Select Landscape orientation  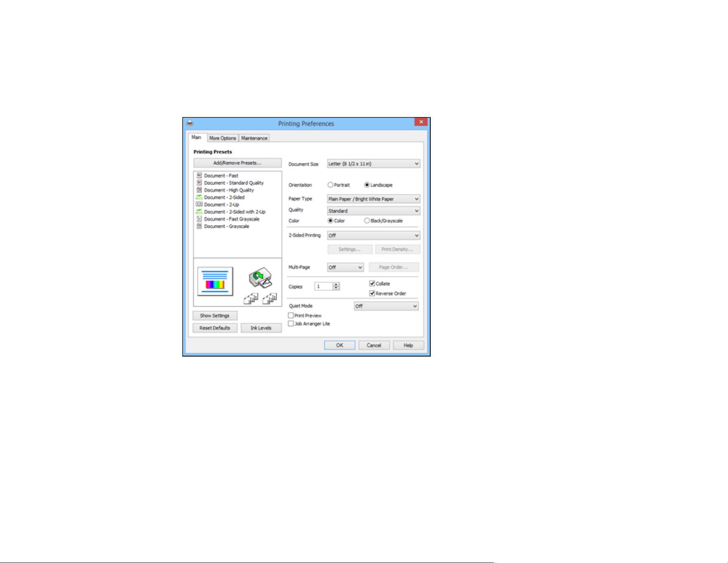pyautogui.click(x=367, y=185)
